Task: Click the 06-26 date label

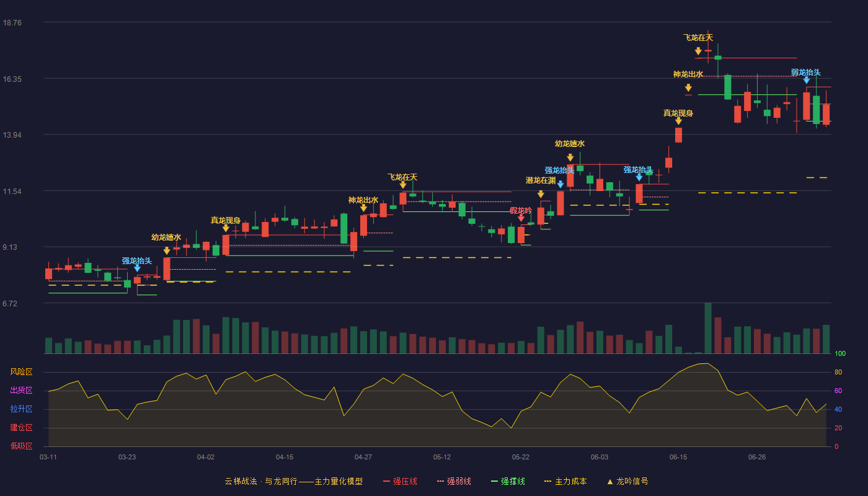Action: tap(757, 457)
